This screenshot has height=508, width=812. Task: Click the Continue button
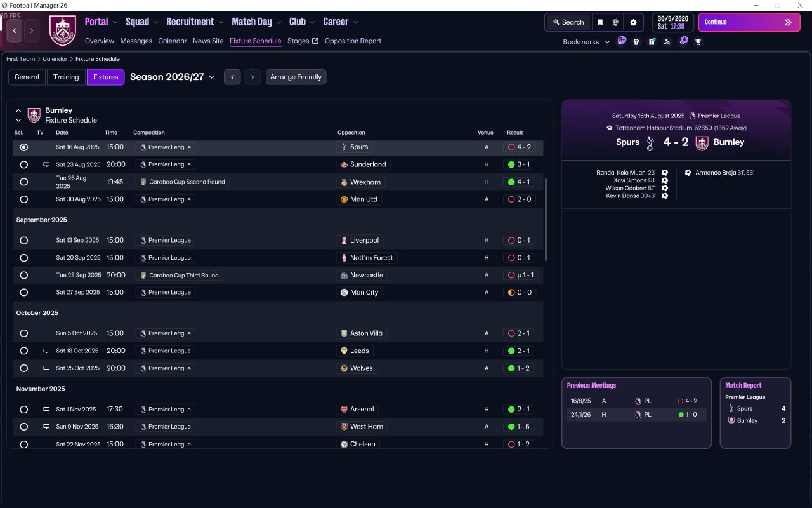749,22
